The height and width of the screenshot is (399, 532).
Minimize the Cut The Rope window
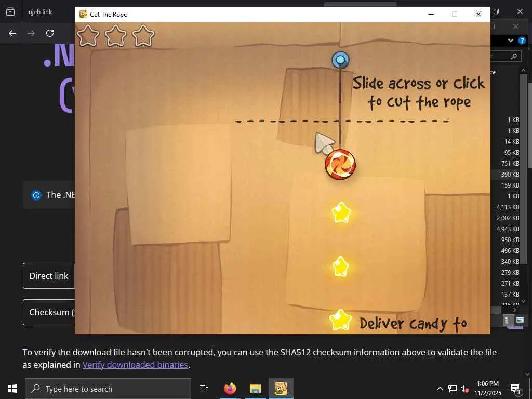tap(431, 14)
